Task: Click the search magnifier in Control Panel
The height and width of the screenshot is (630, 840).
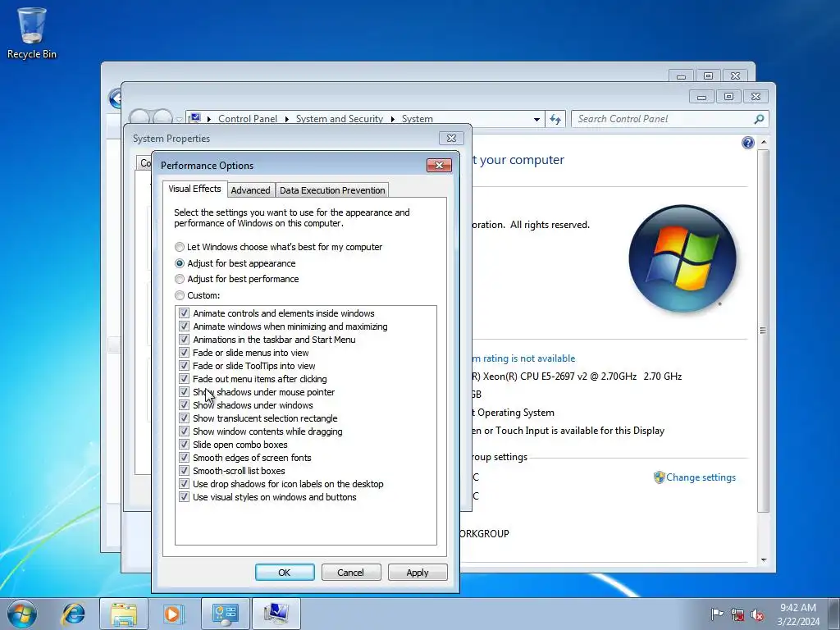Action: pyautogui.click(x=759, y=119)
